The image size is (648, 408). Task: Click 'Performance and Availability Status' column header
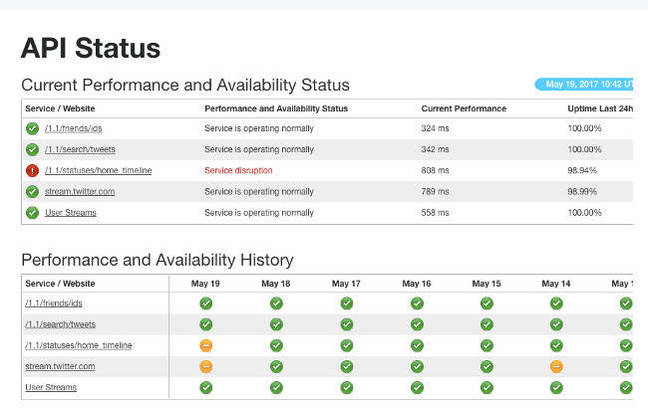(x=276, y=108)
